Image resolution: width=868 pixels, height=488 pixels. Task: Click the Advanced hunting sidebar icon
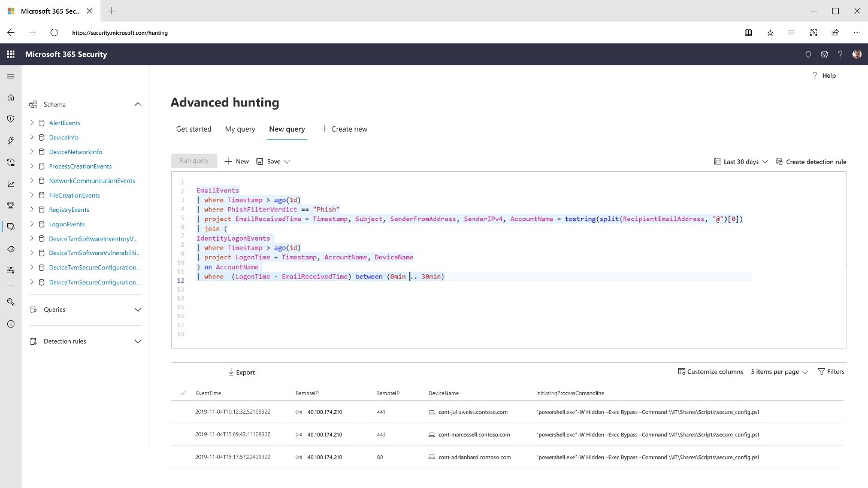10,228
